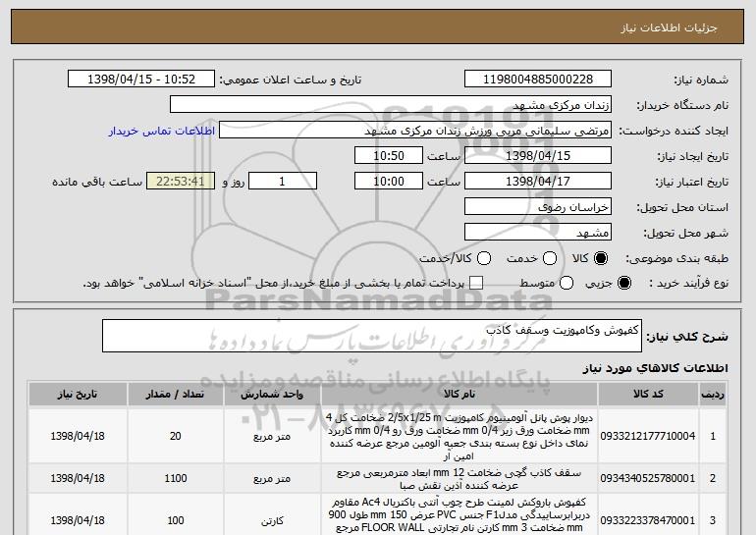Click the کارتن unit cell
Image resolution: width=756 pixels, height=535 pixels.
[272, 521]
